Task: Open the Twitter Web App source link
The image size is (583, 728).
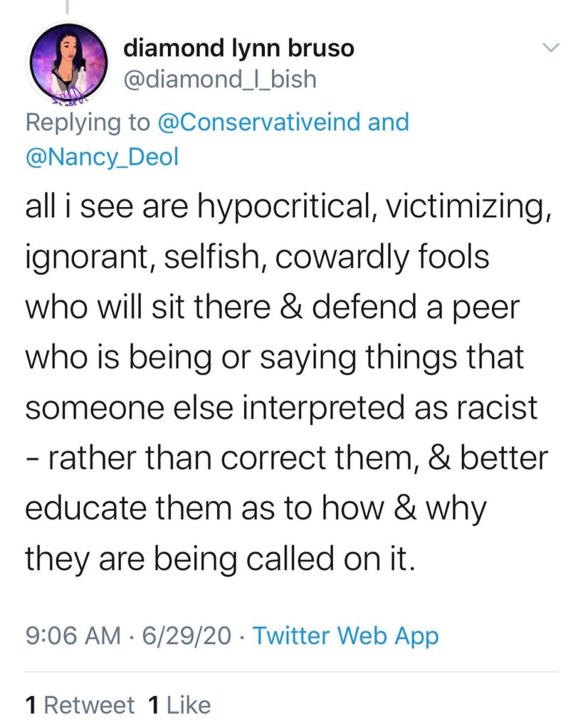Action: pyautogui.click(x=345, y=635)
